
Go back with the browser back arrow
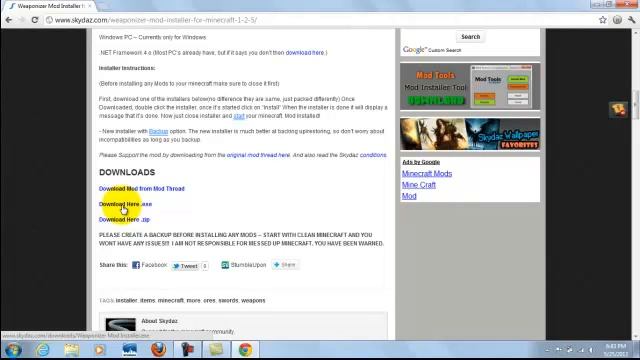[9, 20]
